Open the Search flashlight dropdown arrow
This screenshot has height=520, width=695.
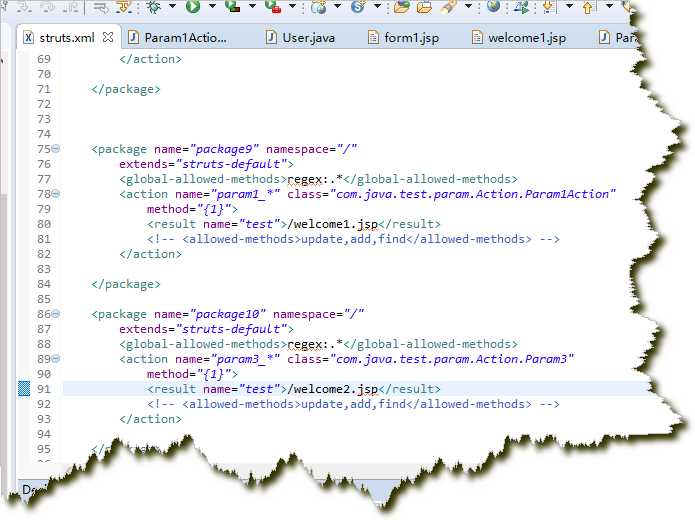(x=469, y=6)
